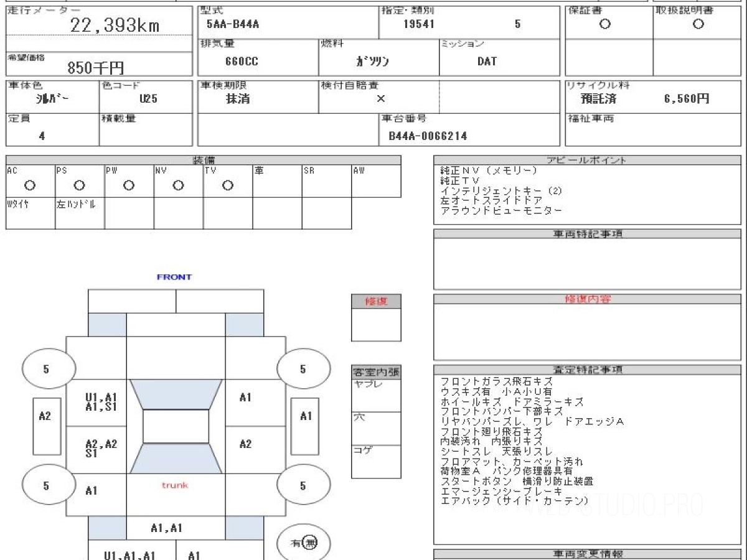Click the circle mark under 取扱説明書
This screenshot has width=747, height=560.
click(x=698, y=25)
